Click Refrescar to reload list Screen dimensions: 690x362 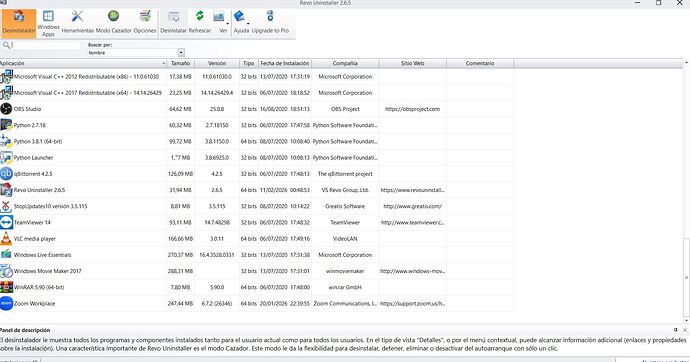click(x=200, y=23)
